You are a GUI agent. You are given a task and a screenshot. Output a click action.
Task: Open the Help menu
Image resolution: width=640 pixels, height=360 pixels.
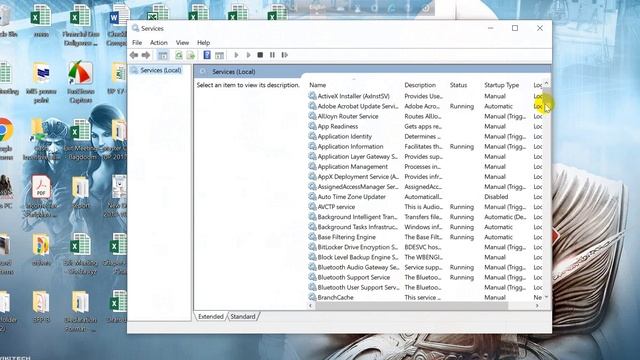(x=203, y=42)
